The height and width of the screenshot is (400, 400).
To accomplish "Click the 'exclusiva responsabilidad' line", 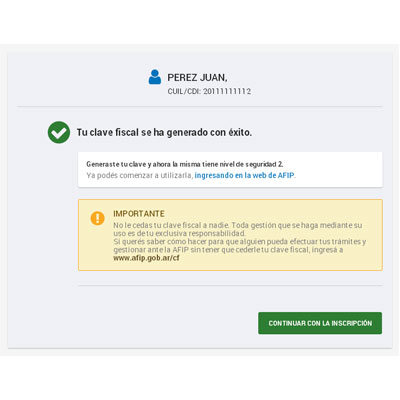I will tap(180, 233).
